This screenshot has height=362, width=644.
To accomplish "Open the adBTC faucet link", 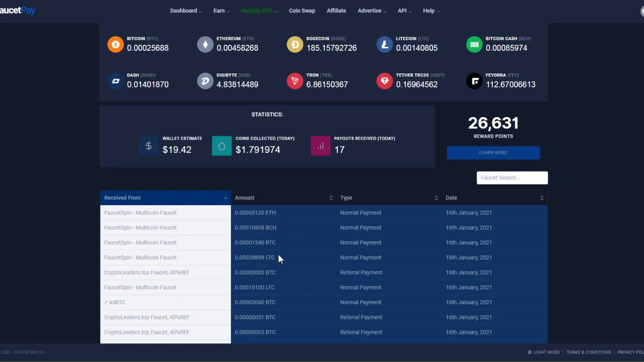I will tap(115, 302).
